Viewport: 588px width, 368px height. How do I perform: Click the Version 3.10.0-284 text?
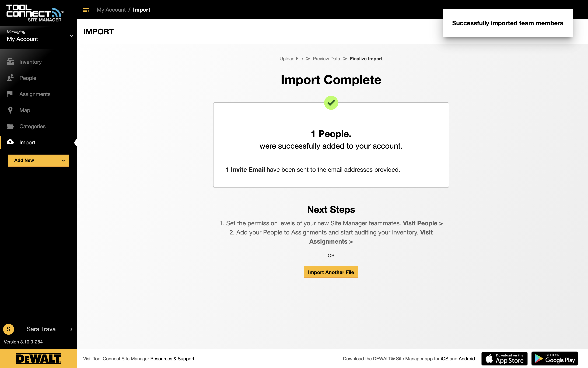(23, 342)
